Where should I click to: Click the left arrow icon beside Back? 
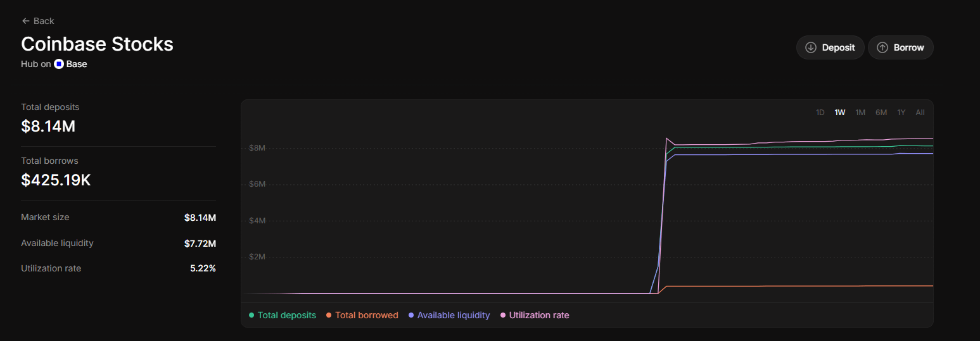25,21
